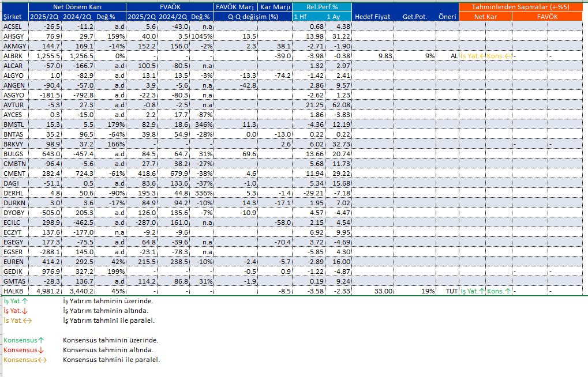Click the red İş Yat.↓ legend entry

tap(16, 311)
